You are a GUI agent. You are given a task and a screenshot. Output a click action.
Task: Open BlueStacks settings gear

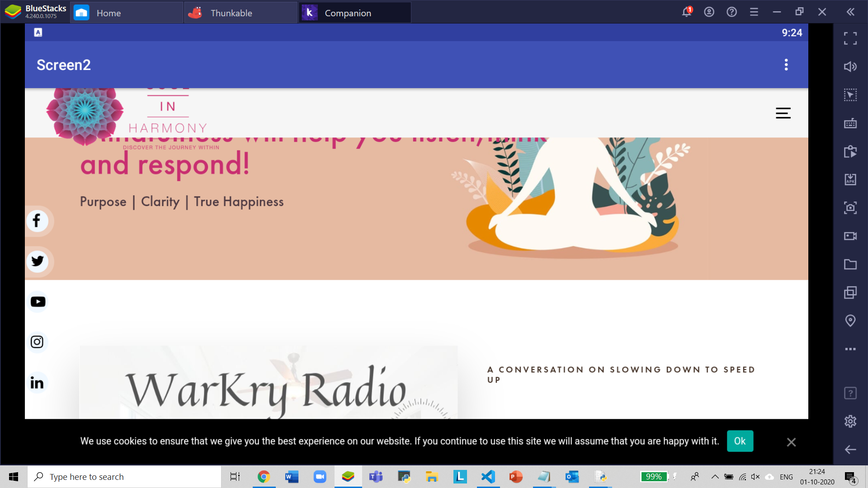(850, 421)
